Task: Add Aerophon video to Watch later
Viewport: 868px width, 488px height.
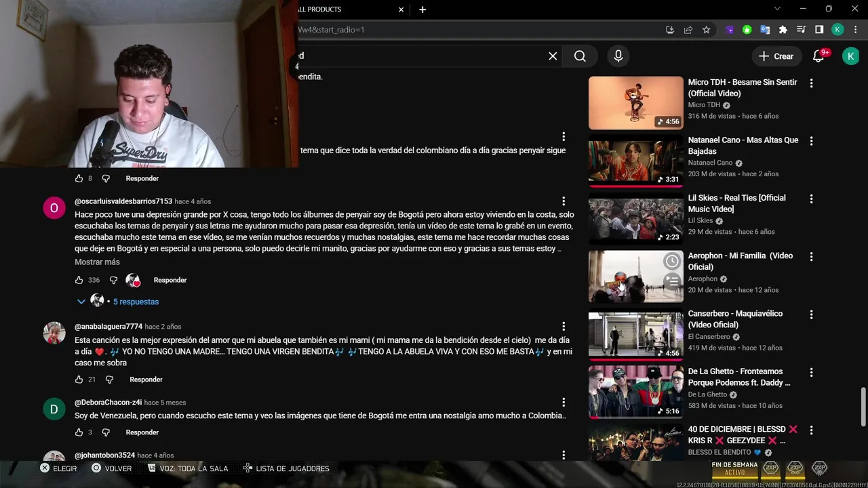Action: (x=672, y=261)
